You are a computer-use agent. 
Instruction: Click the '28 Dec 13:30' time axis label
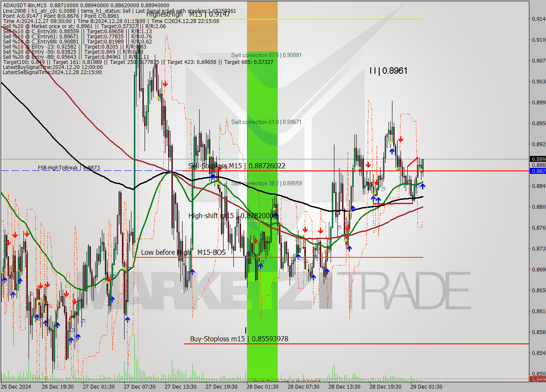[344, 387]
